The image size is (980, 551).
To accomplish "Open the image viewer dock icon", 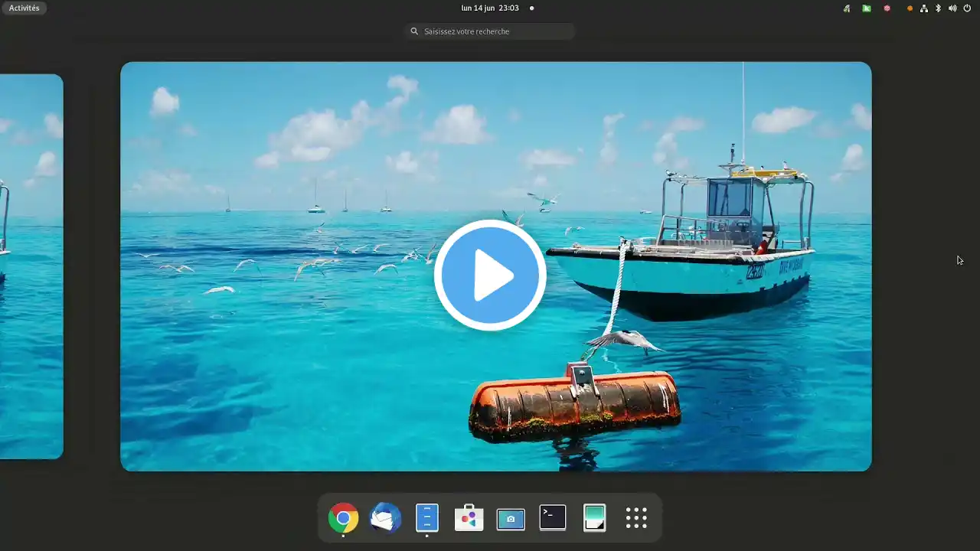I will pos(594,518).
